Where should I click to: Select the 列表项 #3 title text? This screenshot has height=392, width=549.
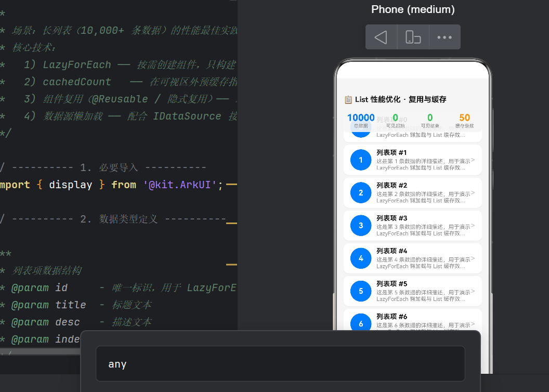(x=391, y=218)
